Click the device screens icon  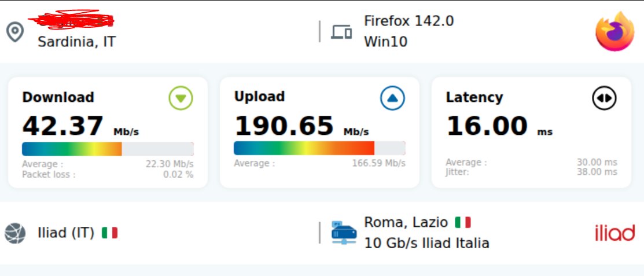(341, 32)
